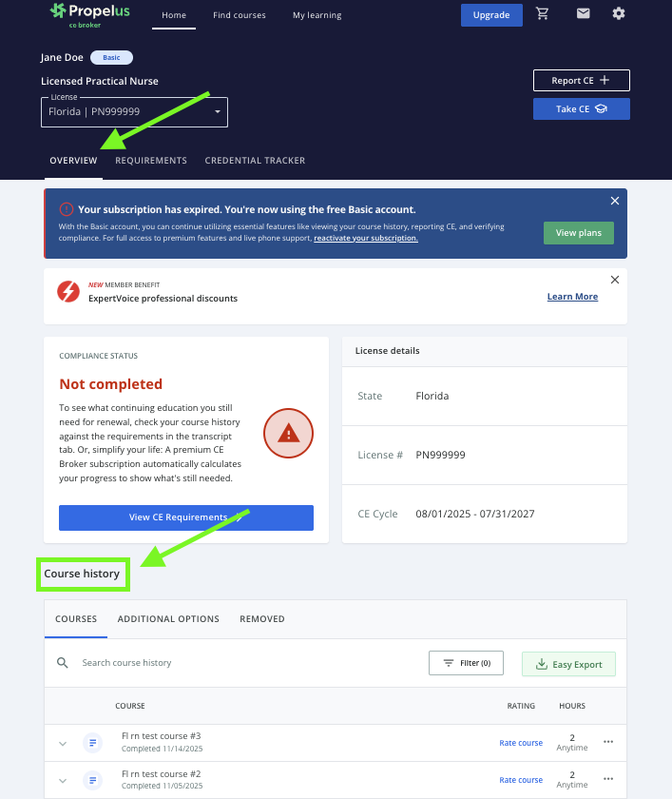Expand Fl rn test course #3 row
Screen dimensions: 672x799
coord(63,743)
